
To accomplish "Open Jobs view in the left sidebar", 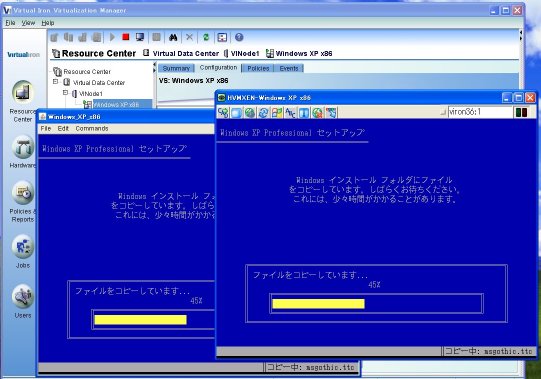I will tap(23, 252).
